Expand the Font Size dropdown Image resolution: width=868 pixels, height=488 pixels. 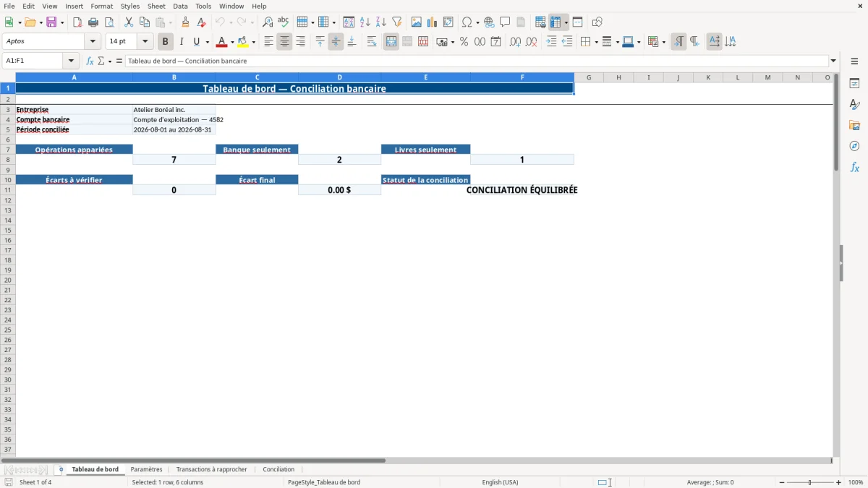tap(145, 42)
